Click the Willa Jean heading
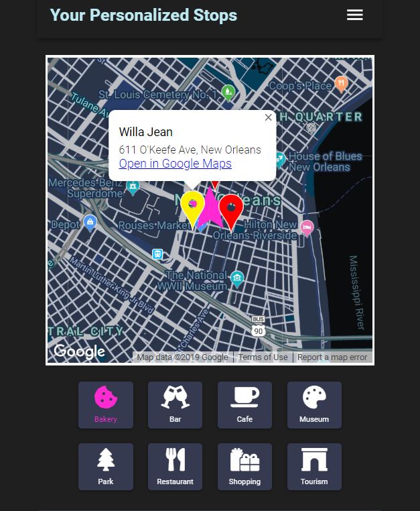The width and height of the screenshot is (420, 511). pos(146,132)
